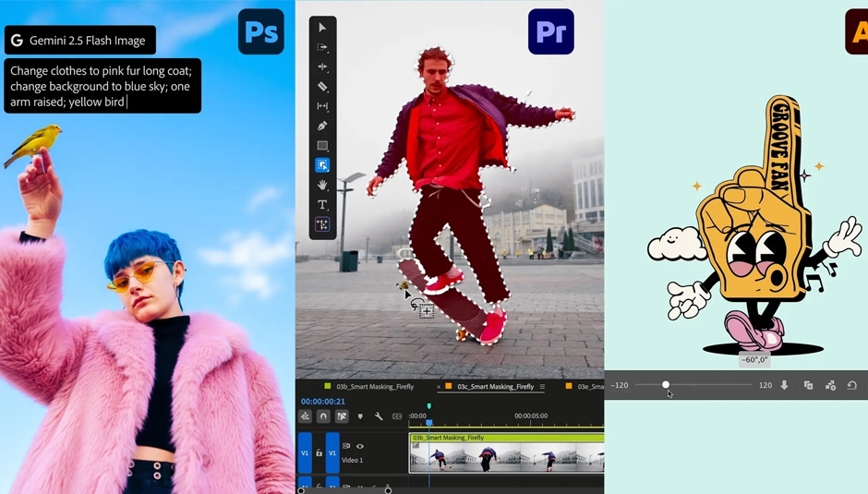The height and width of the screenshot is (494, 868).
Task: Toggle Snap in Timeline magnet button
Action: pos(323,416)
